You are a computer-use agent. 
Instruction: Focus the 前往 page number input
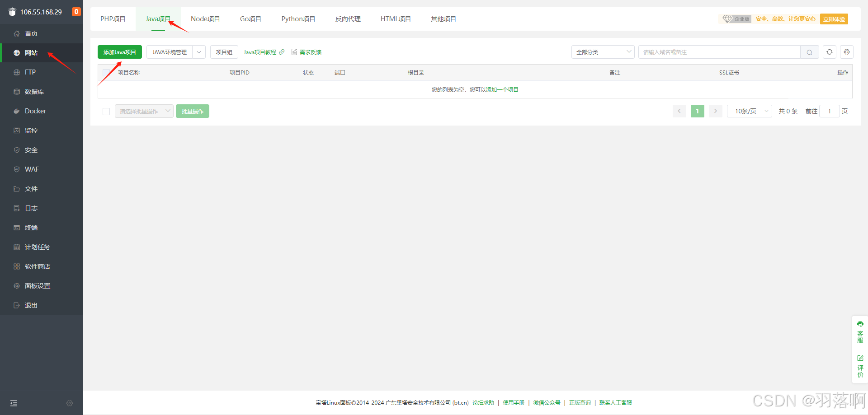(x=830, y=111)
